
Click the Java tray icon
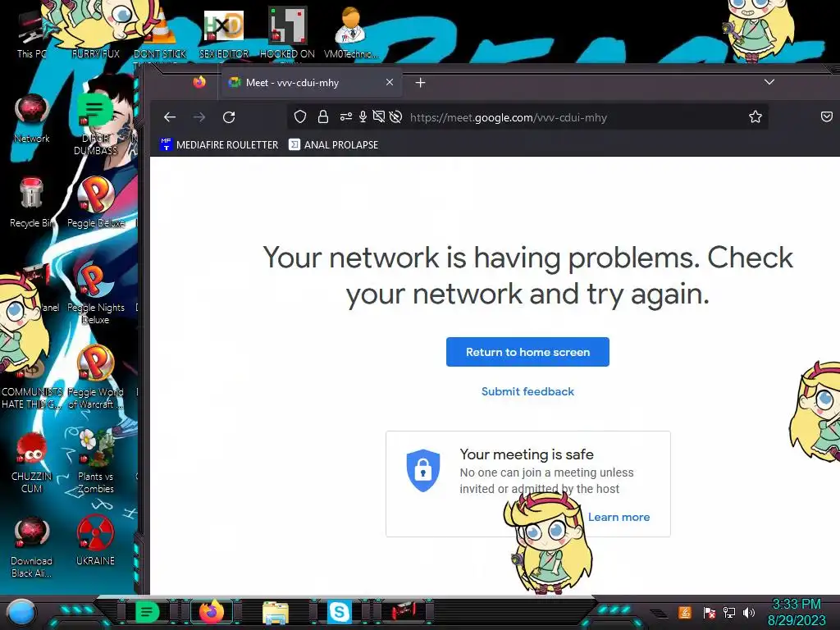(x=685, y=612)
